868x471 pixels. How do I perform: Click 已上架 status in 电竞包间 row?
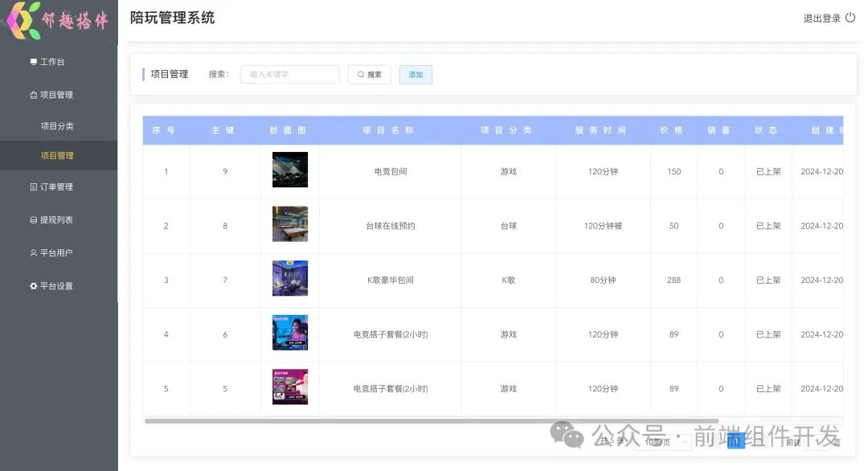[768, 171]
